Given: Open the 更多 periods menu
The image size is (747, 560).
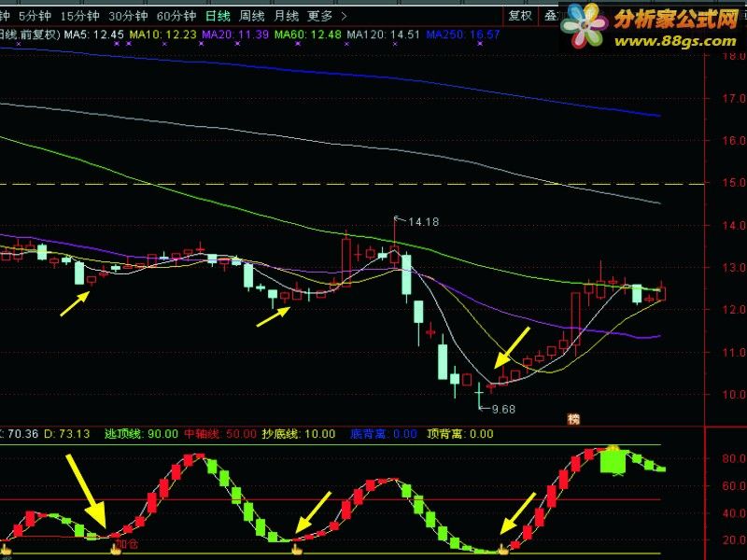Looking at the screenshot, I should pos(319,16).
